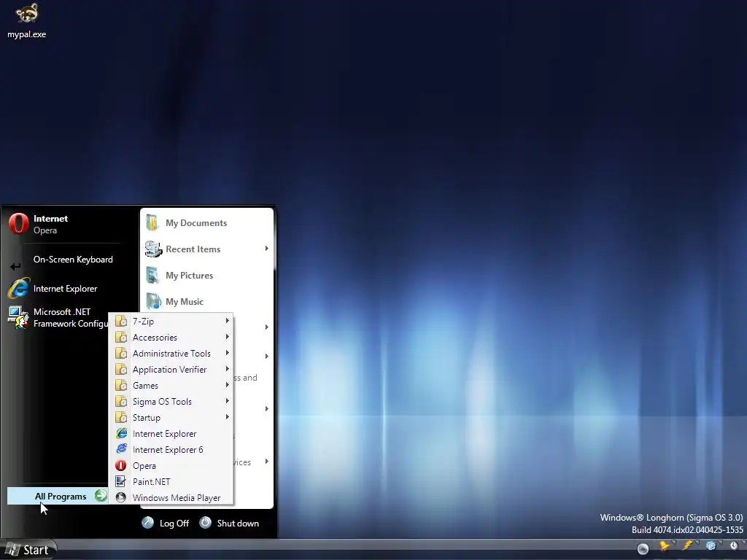The image size is (747, 560).
Task: Click the Start button on taskbar
Action: (28, 550)
